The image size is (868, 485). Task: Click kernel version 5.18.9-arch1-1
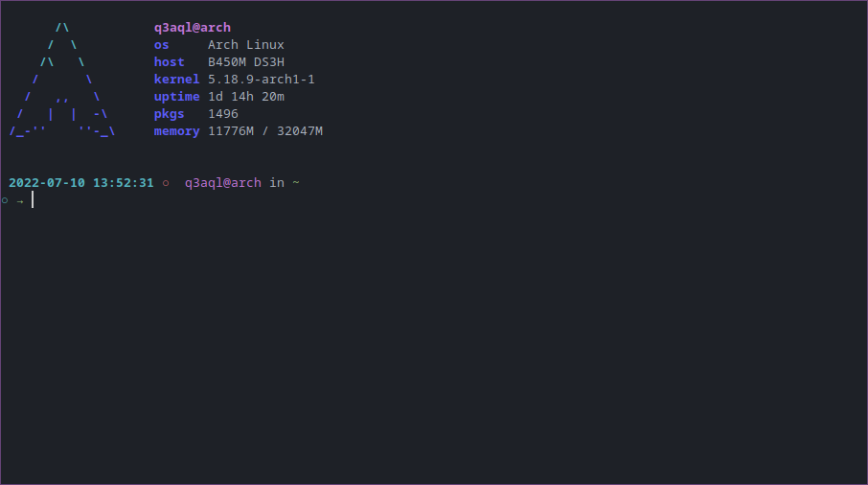(x=262, y=80)
